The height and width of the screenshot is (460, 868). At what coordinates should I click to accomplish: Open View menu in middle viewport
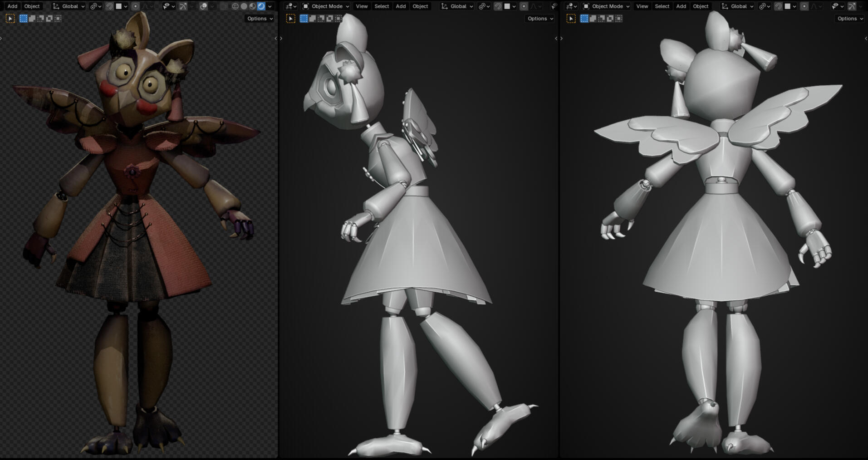click(362, 6)
